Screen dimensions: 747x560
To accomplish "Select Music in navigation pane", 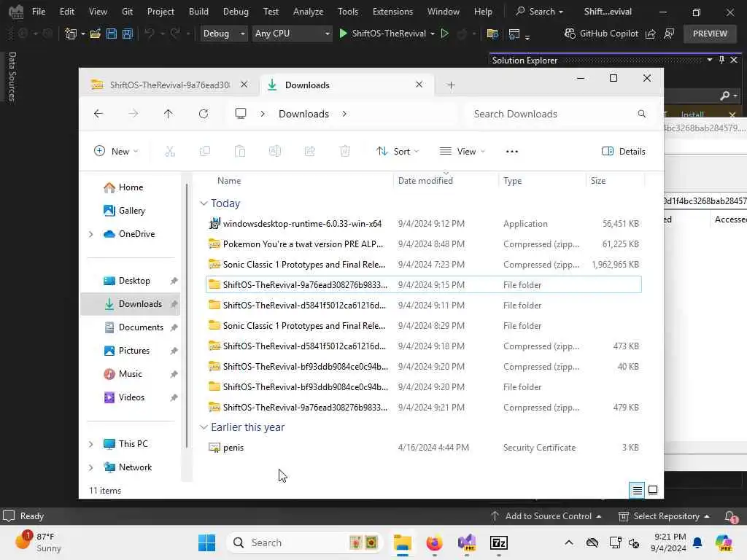I will tap(130, 374).
